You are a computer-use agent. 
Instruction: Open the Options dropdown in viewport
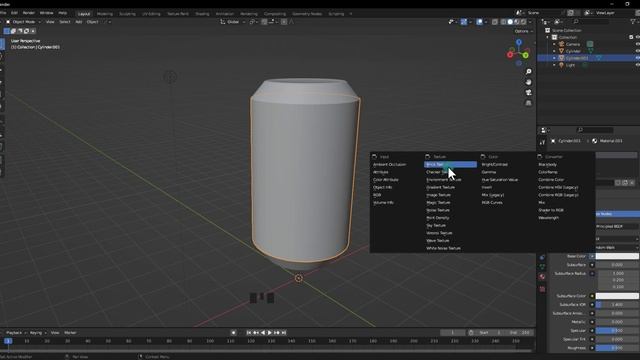tap(524, 31)
